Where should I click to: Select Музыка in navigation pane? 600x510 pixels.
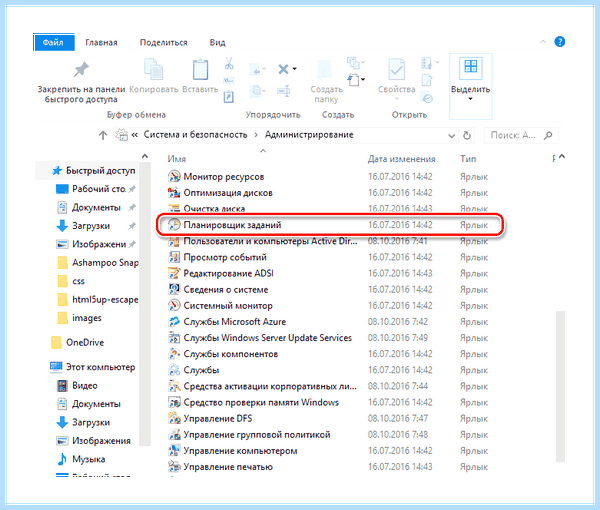81,459
